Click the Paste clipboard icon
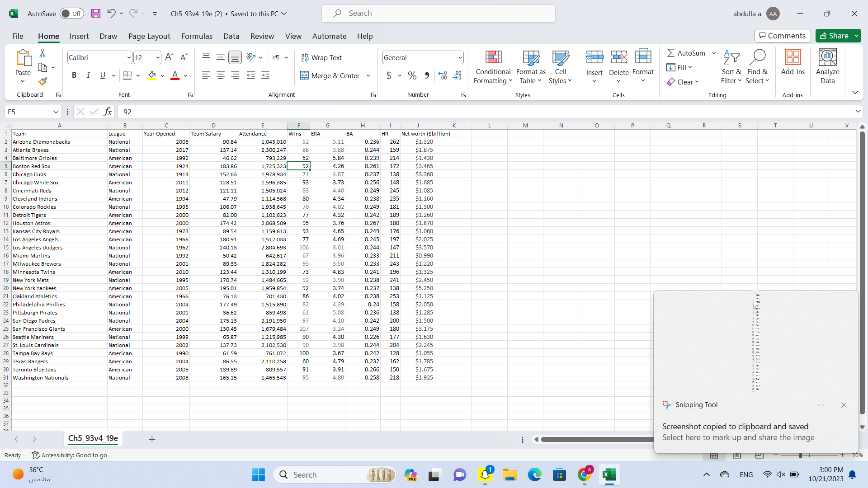The image size is (868, 488). click(x=23, y=58)
